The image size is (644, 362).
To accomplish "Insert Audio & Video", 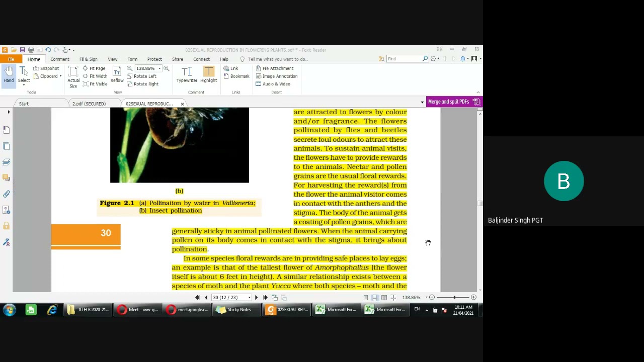I will click(x=273, y=84).
